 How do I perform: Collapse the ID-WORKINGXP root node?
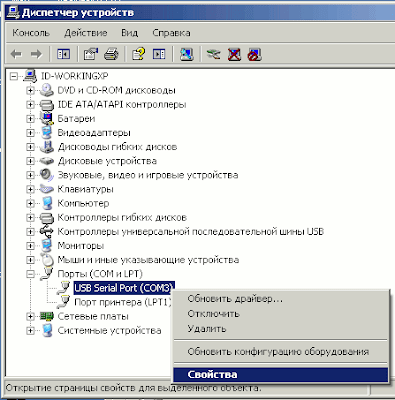click(x=14, y=76)
